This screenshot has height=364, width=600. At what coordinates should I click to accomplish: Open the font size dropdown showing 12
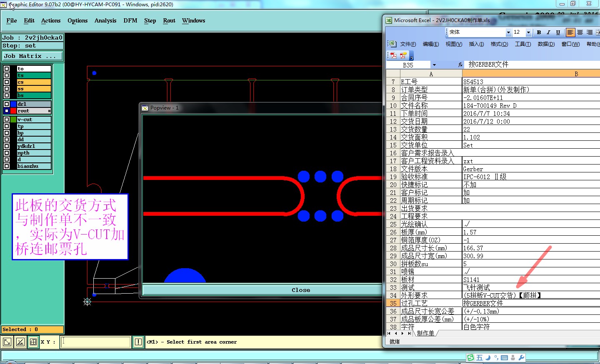click(528, 32)
